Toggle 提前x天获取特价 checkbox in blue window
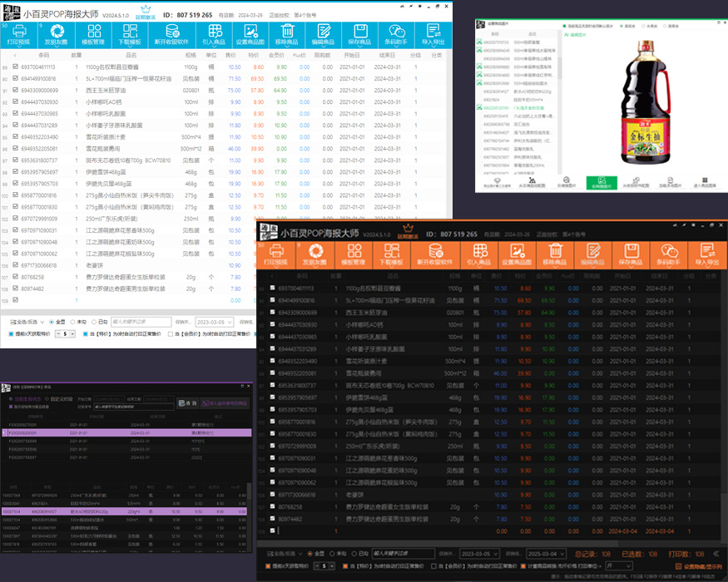The height and width of the screenshot is (582, 728). point(11,333)
